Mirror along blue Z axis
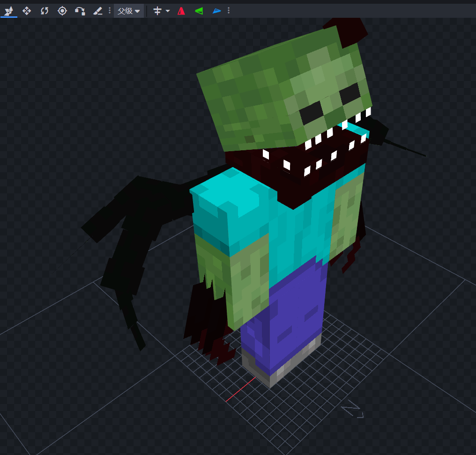 click(217, 11)
